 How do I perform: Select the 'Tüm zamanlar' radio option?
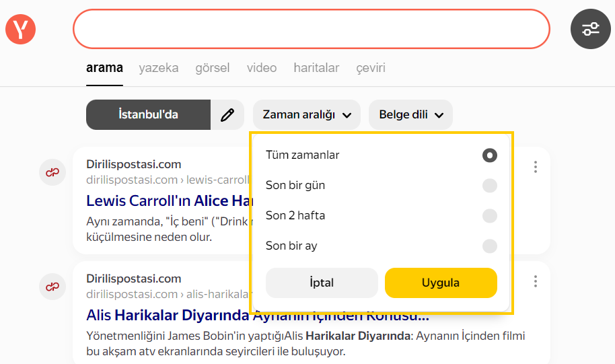click(489, 155)
